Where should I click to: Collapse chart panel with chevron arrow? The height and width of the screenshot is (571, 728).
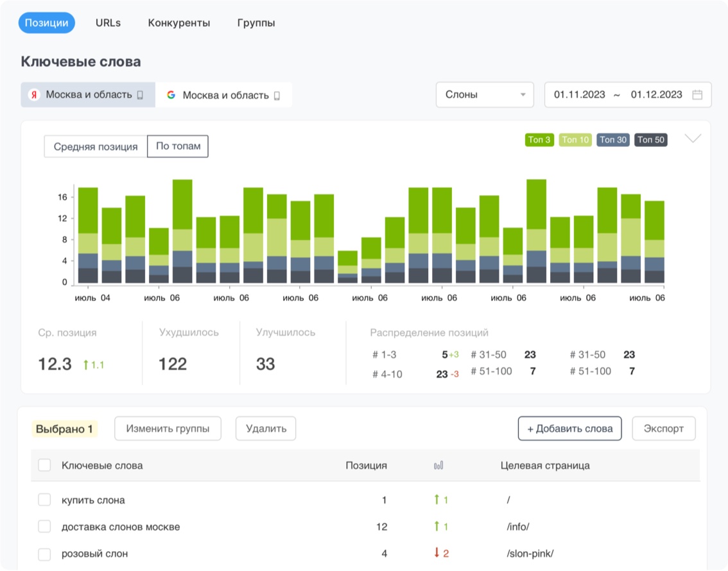click(x=693, y=139)
